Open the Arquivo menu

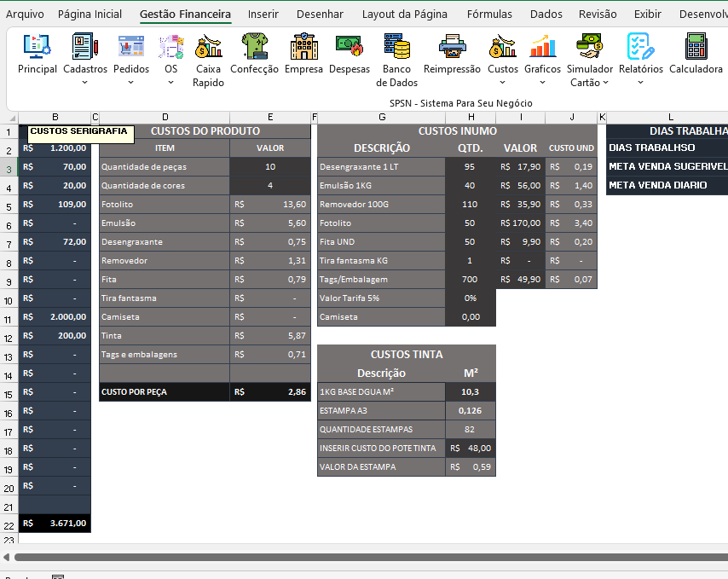click(25, 14)
